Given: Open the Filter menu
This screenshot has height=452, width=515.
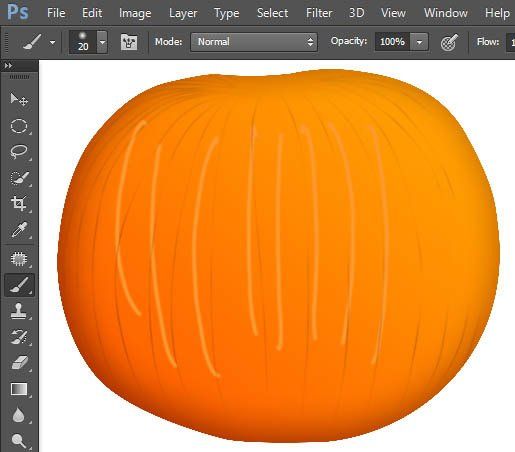Looking at the screenshot, I should [x=319, y=13].
